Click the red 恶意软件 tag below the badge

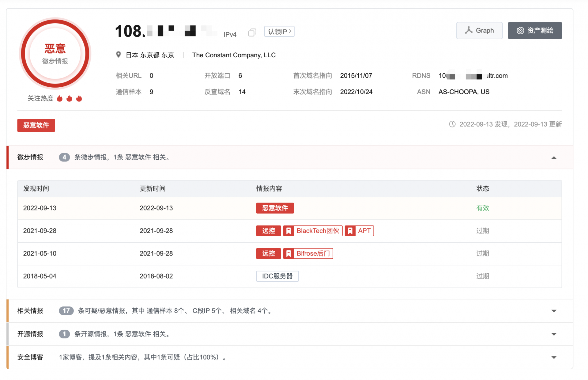point(36,125)
